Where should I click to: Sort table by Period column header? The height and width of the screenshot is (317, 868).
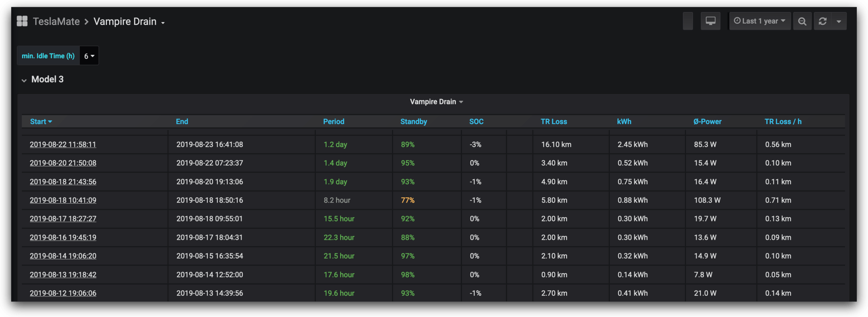pos(333,122)
